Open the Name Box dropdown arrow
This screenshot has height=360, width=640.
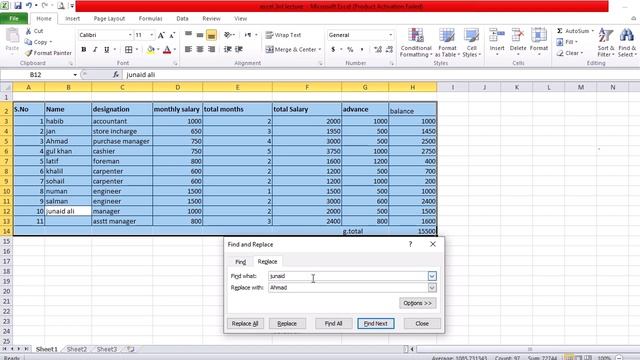pyautogui.click(x=75, y=75)
